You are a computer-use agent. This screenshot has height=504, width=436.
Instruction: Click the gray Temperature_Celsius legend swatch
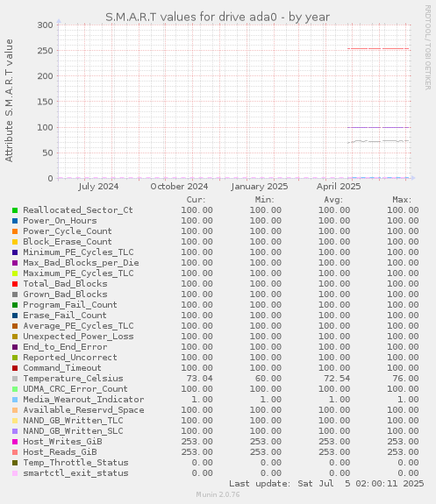coord(15,379)
